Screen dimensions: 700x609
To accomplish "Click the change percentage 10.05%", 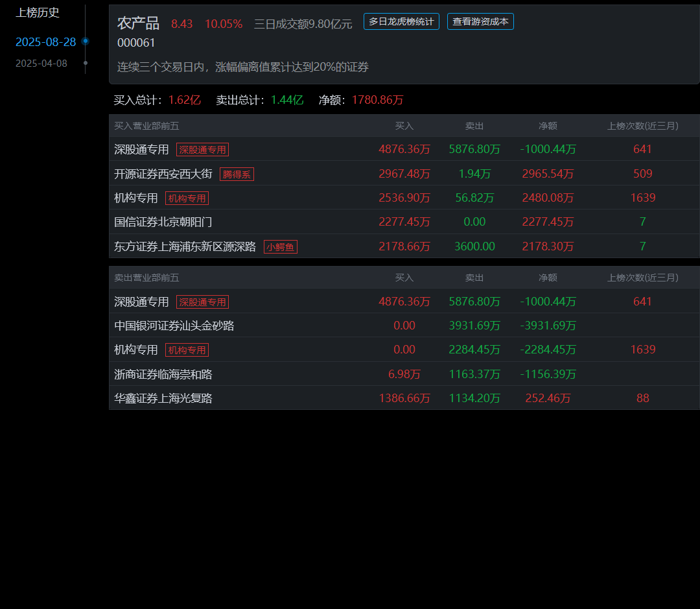I will tap(224, 24).
